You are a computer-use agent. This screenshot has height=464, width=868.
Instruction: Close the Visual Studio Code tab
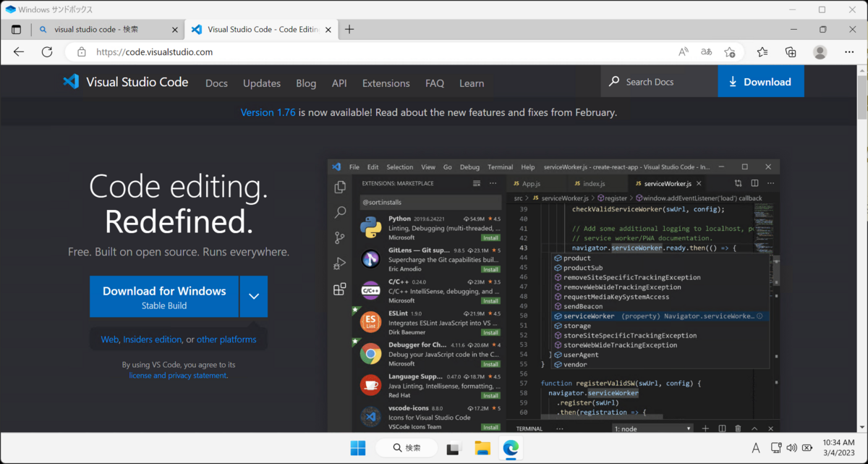click(x=327, y=30)
